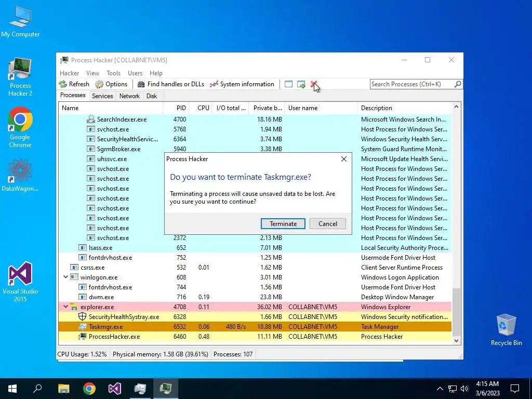
Task: Open Find handles or DLLs
Action: (170, 84)
